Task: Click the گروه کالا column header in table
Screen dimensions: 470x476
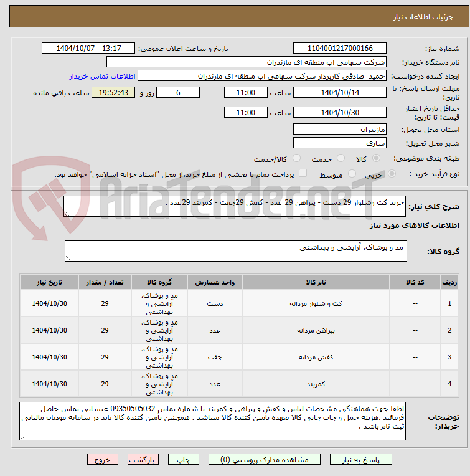Action: [159, 282]
